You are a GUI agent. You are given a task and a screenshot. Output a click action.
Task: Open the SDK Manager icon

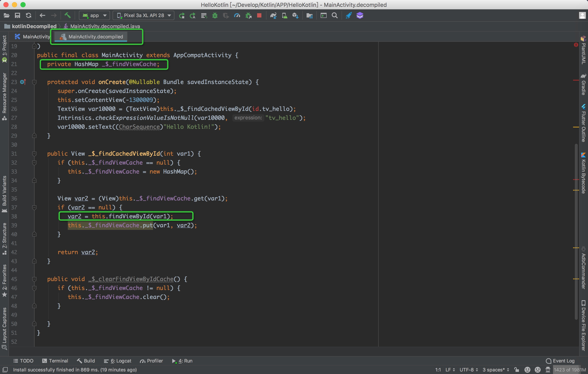[x=295, y=16]
